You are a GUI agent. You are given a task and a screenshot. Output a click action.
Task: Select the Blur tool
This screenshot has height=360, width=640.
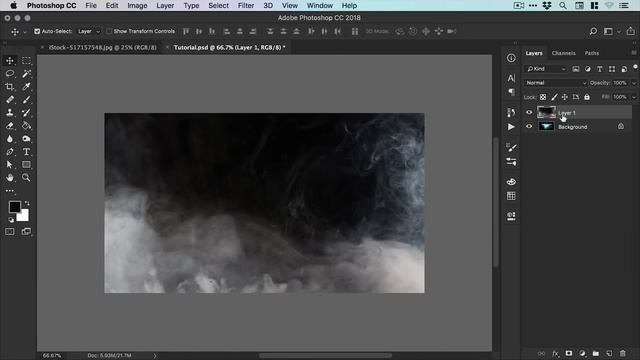[10, 139]
